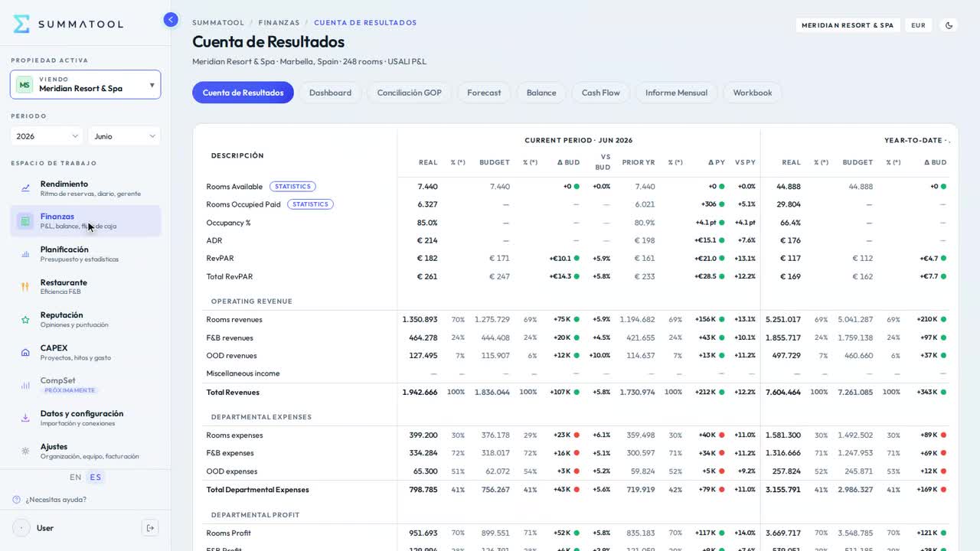Click the STATISTICS badge beside Rooms Available
Image resolution: width=980 pixels, height=551 pixels.
pyautogui.click(x=292, y=187)
